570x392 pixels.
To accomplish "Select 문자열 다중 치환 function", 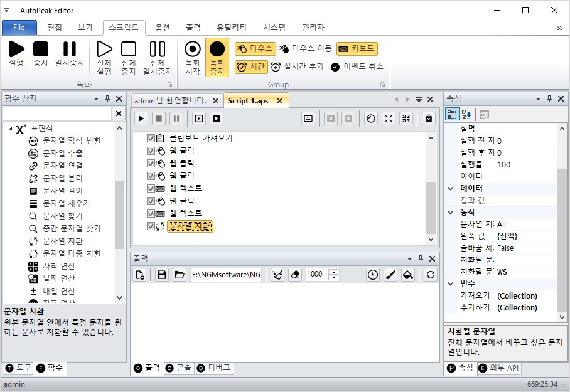I will coord(72,253).
